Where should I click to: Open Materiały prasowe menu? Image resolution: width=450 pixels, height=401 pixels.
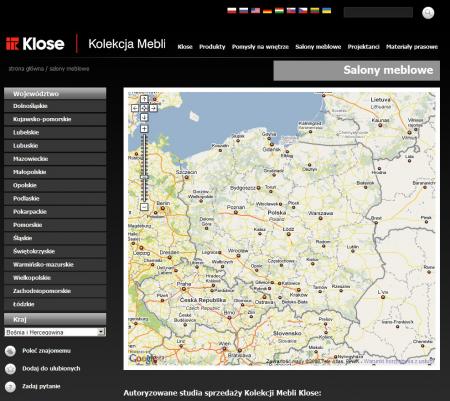[412, 47]
